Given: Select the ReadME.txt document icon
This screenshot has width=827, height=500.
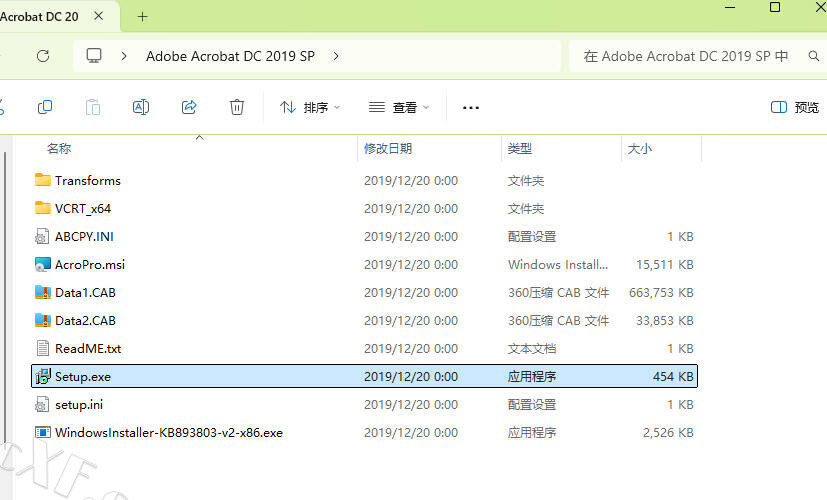Looking at the screenshot, I should 43,348.
